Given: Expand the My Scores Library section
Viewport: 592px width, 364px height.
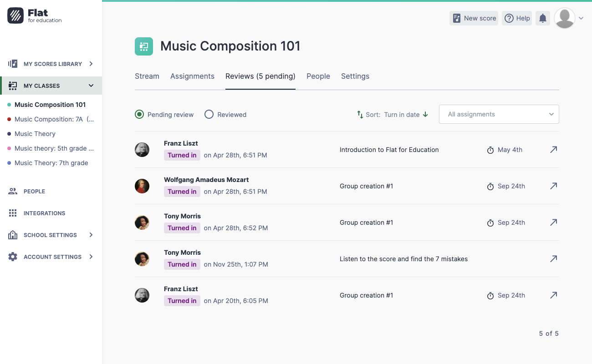Looking at the screenshot, I should coord(91,64).
